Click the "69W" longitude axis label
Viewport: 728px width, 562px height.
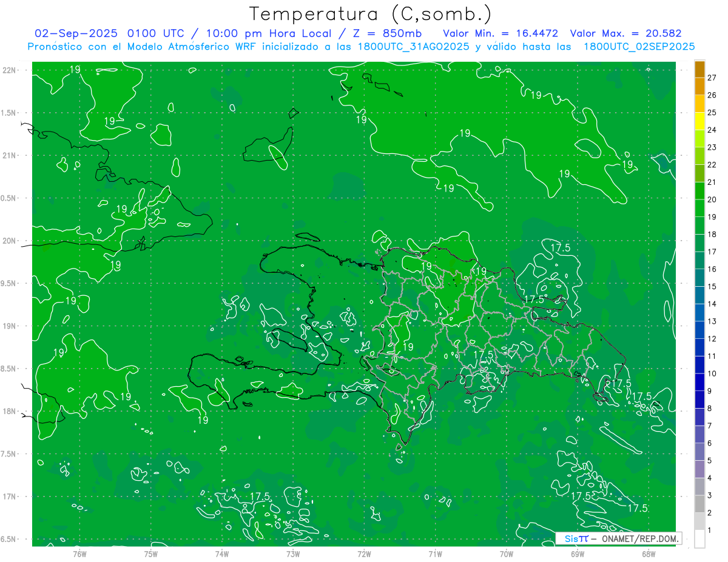coord(578,554)
